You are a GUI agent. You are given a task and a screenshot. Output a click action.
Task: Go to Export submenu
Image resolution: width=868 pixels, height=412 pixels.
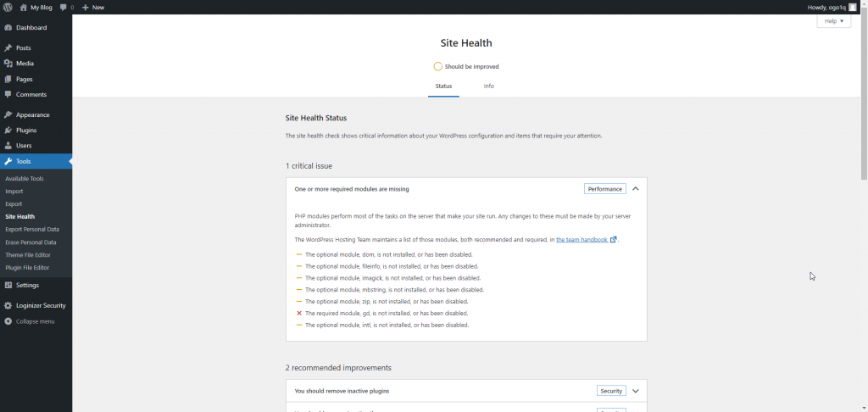click(14, 204)
